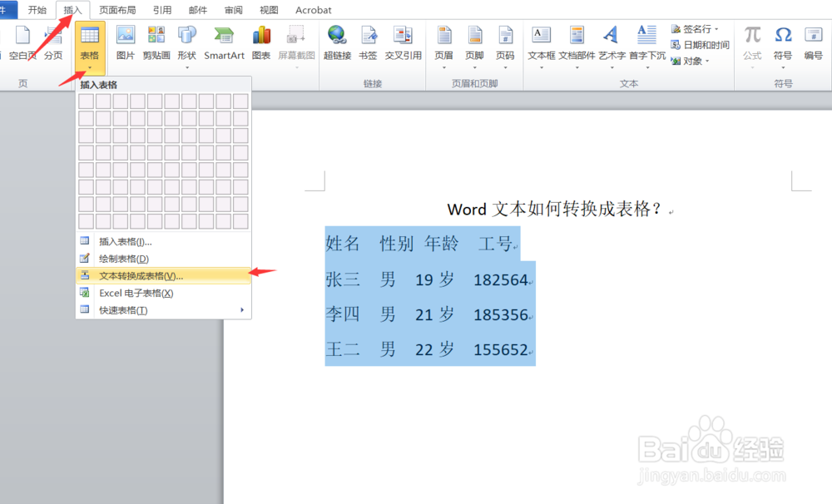Switch to the 页面布局 ribbon tab

(117, 10)
